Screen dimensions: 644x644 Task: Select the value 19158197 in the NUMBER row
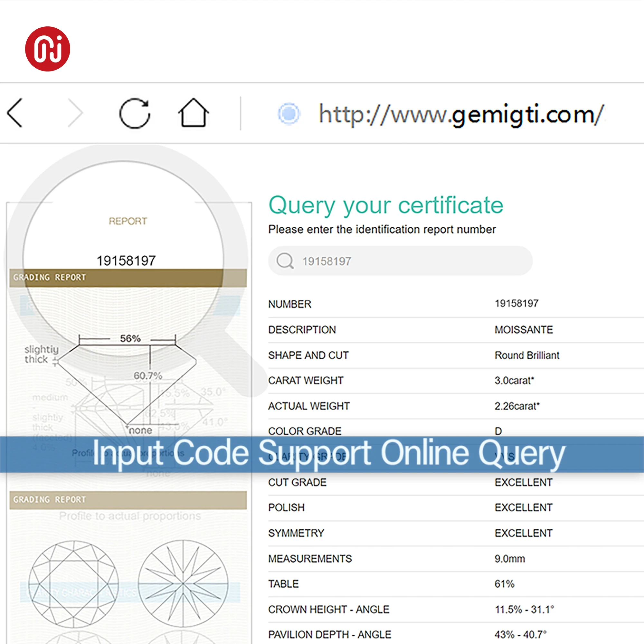coord(516,303)
